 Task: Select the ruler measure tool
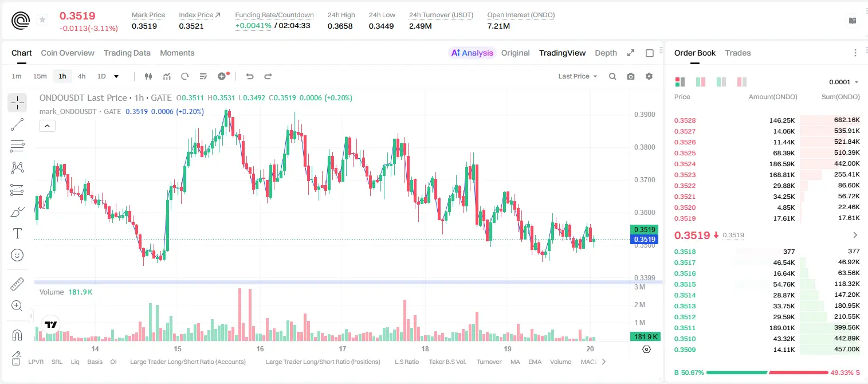pyautogui.click(x=17, y=284)
